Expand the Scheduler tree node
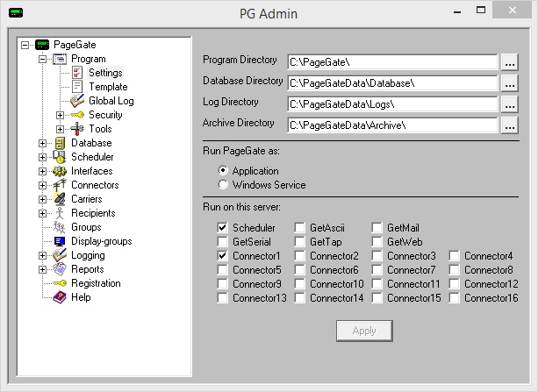The image size is (538, 392). tap(42, 157)
